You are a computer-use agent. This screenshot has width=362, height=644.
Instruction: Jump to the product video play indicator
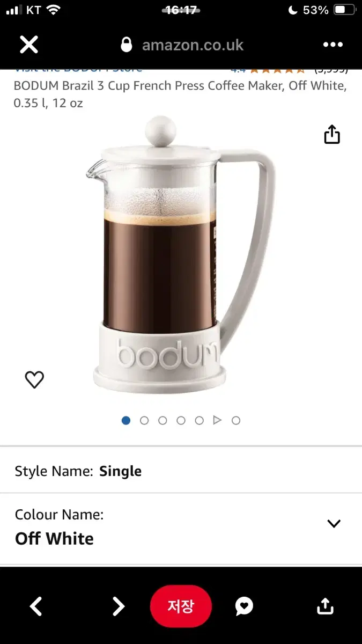coord(217,420)
